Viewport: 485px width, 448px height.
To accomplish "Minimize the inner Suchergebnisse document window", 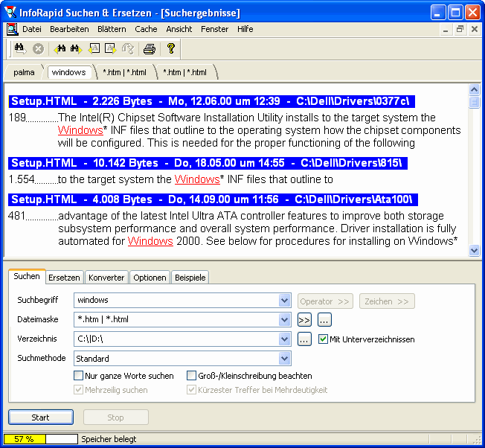I will [446, 29].
